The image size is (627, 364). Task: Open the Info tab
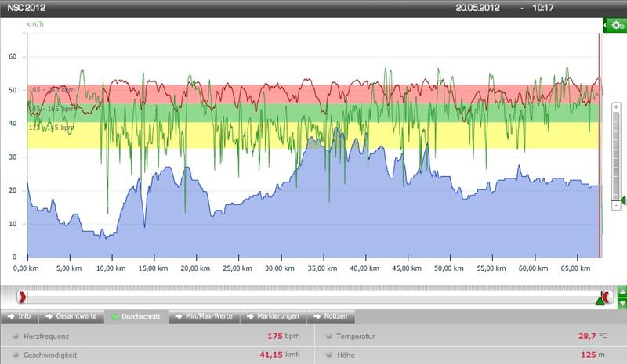click(x=19, y=316)
